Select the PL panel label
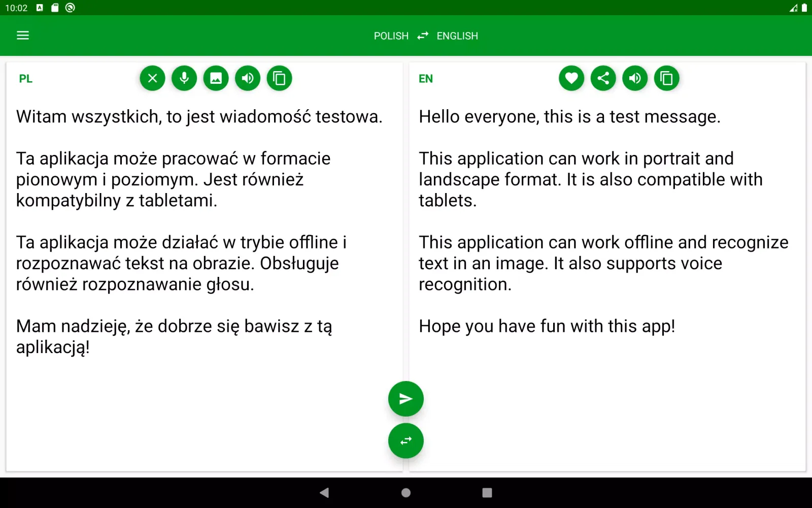The height and width of the screenshot is (508, 812). (25, 78)
